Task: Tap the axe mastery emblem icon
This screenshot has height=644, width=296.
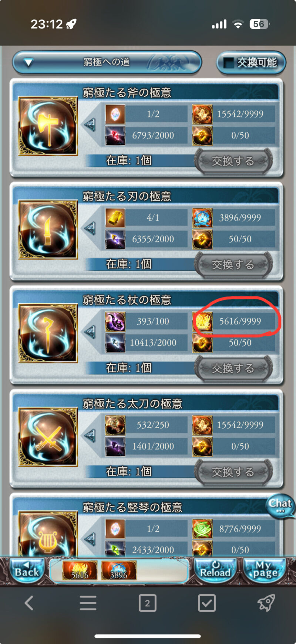Action: pos(48,126)
